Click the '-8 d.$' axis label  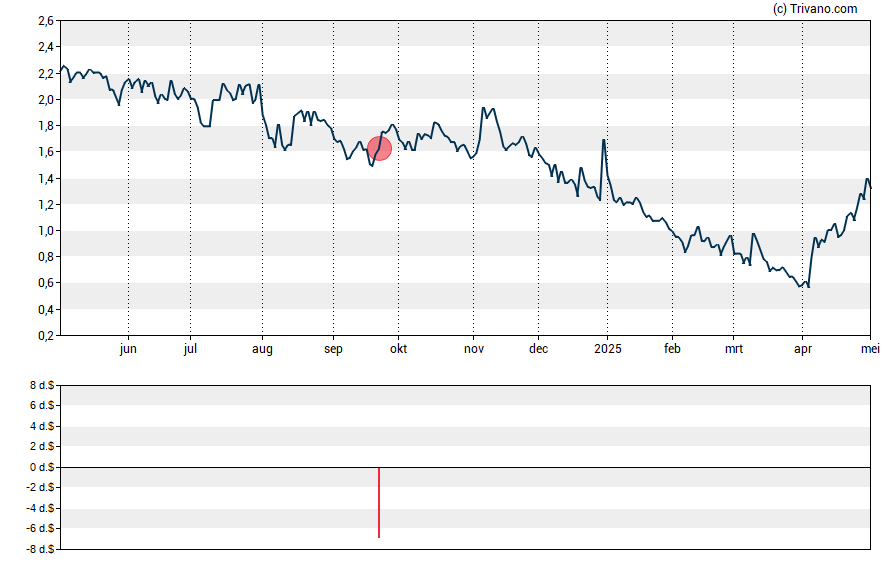click(41, 549)
